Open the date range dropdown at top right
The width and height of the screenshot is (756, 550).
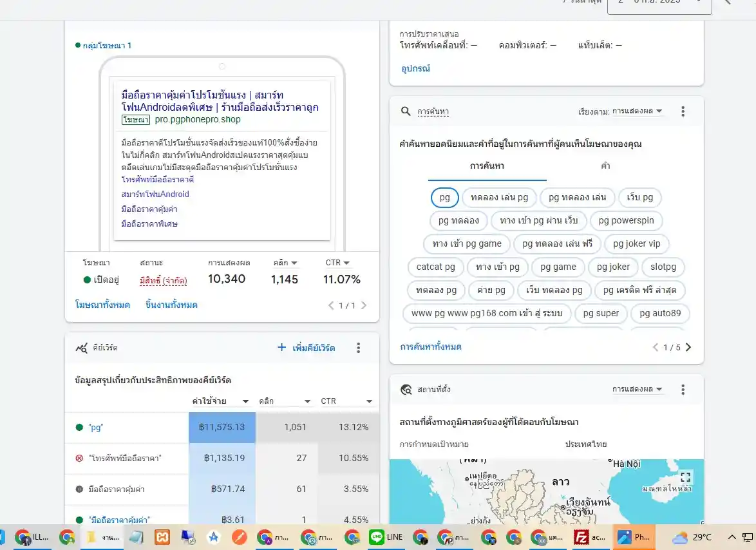(x=659, y=3)
